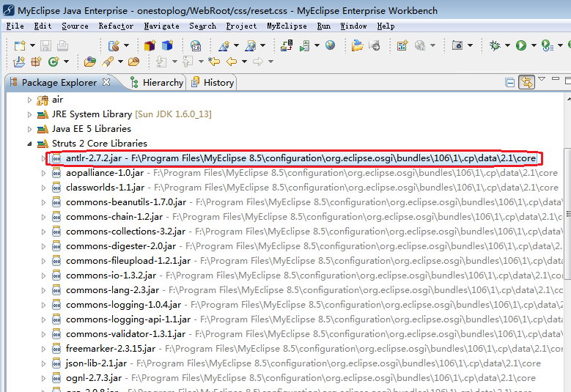Click the New wizard toolbar icon
Screen dimensions: 571x392
pyautogui.click(x=20, y=45)
